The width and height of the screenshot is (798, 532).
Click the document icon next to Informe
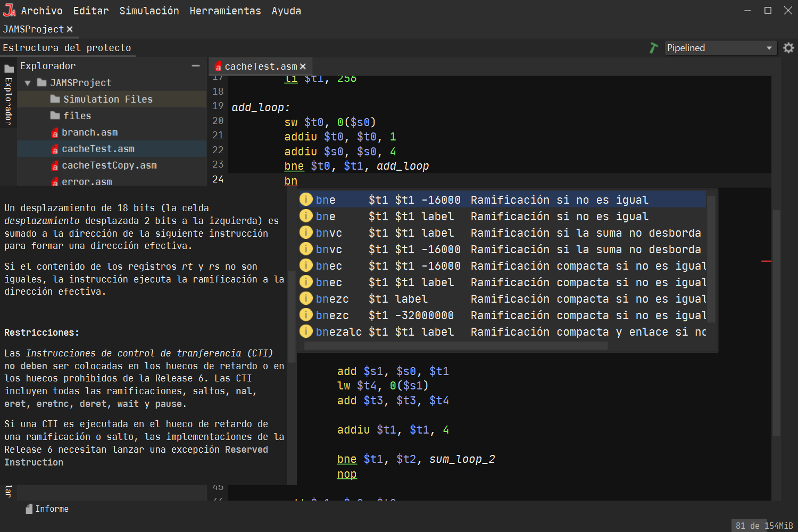point(29,509)
